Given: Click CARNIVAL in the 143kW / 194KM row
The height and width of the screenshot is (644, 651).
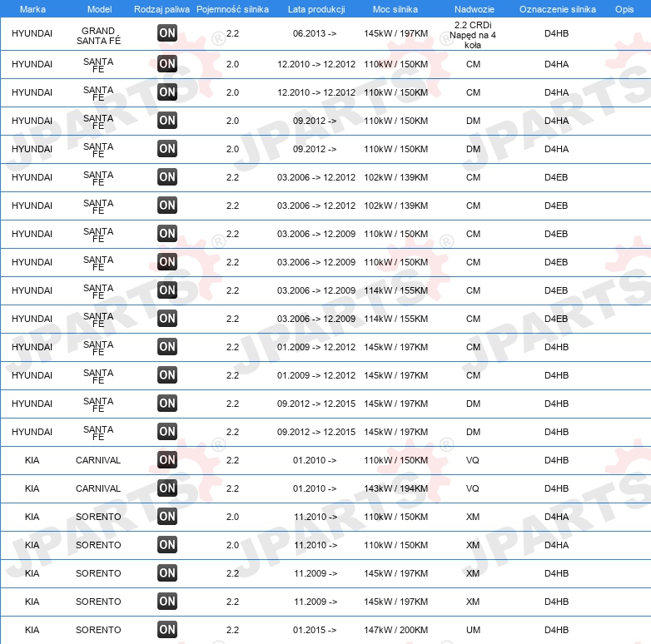Looking at the screenshot, I should click(x=98, y=488).
